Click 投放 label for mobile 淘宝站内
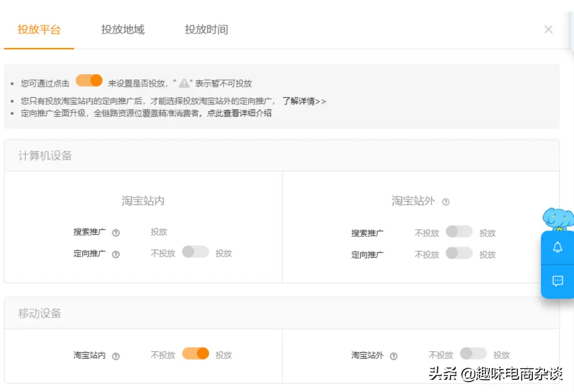 tap(224, 355)
